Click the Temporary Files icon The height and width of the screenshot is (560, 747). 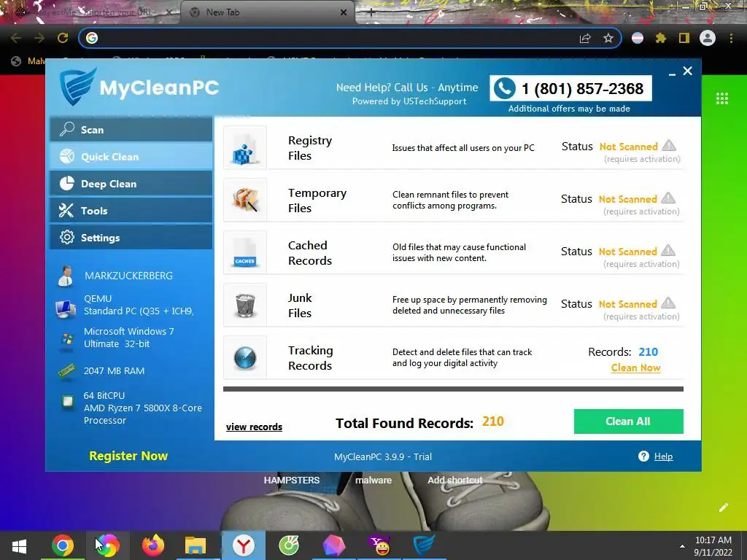tap(245, 200)
